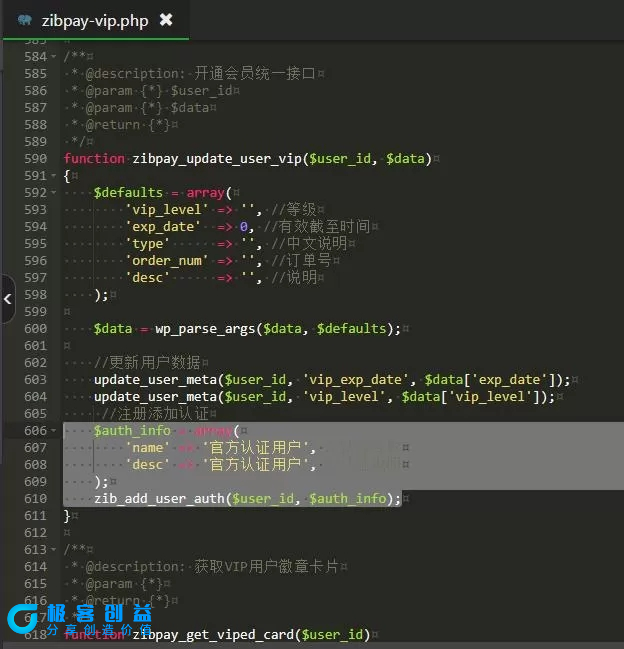This screenshot has height=649, width=624.
Task: Click update_user_meta on line 604
Action: coord(156,397)
